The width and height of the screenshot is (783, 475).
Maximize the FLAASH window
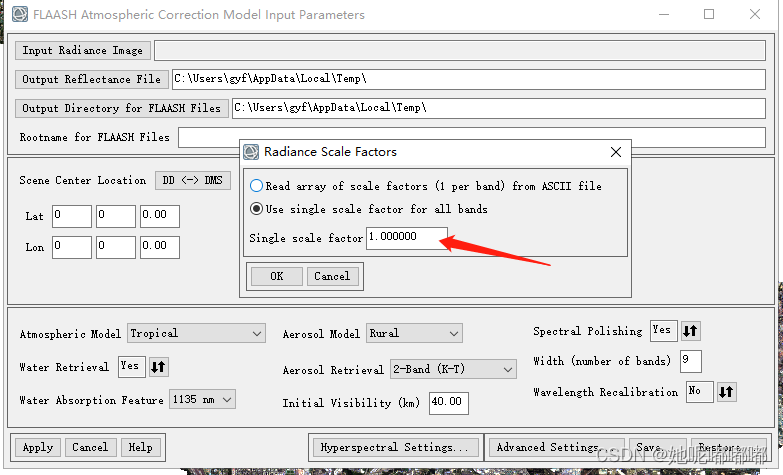pos(709,14)
